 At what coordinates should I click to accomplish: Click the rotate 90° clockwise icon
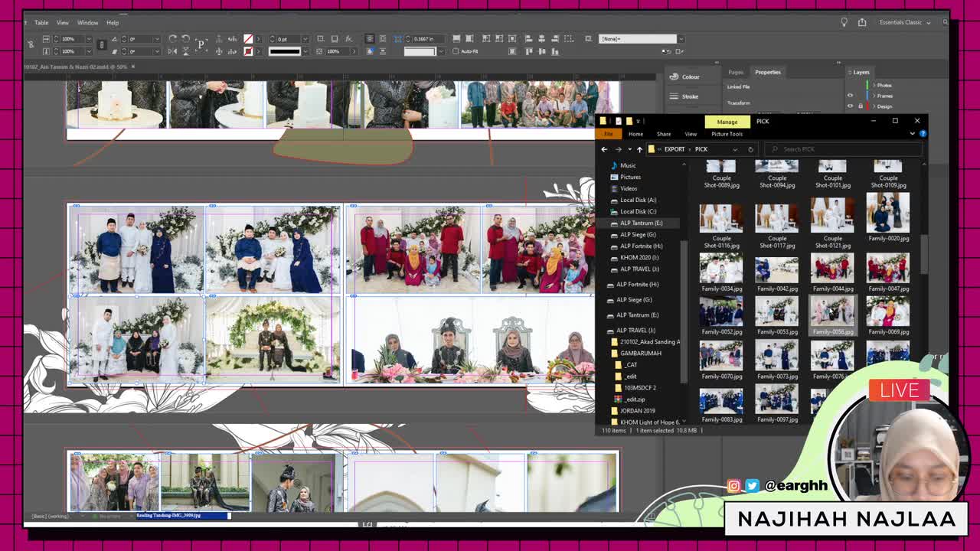coord(172,39)
